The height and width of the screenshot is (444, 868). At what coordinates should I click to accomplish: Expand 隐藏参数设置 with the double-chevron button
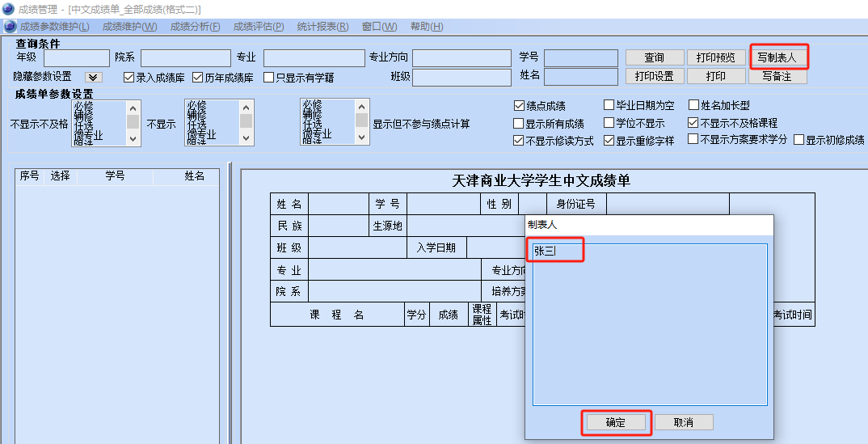point(93,77)
